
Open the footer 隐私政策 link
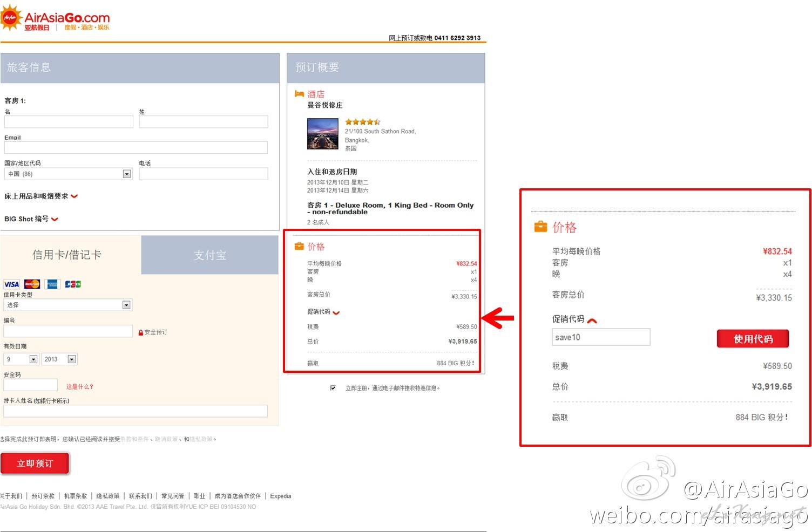(108, 496)
